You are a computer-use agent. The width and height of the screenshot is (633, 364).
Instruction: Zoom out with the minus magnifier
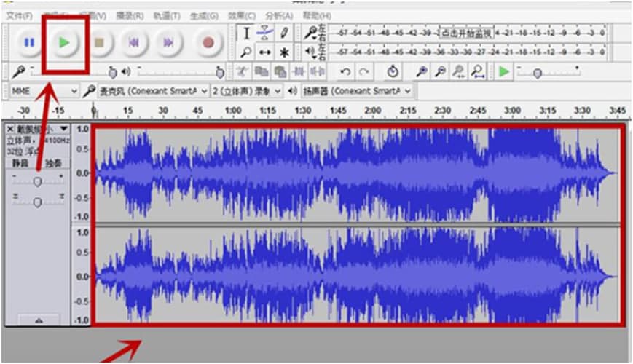click(440, 72)
